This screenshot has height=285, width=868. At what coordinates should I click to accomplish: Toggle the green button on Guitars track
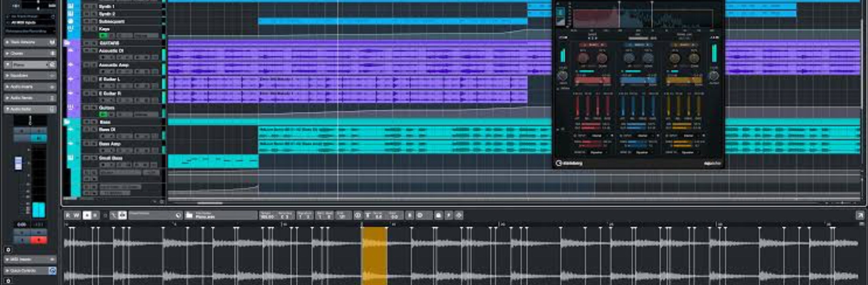coord(103,114)
